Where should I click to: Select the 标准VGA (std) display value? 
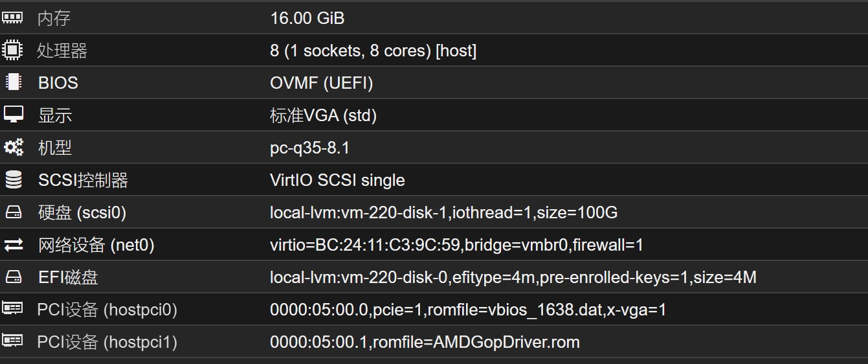pyautogui.click(x=323, y=115)
